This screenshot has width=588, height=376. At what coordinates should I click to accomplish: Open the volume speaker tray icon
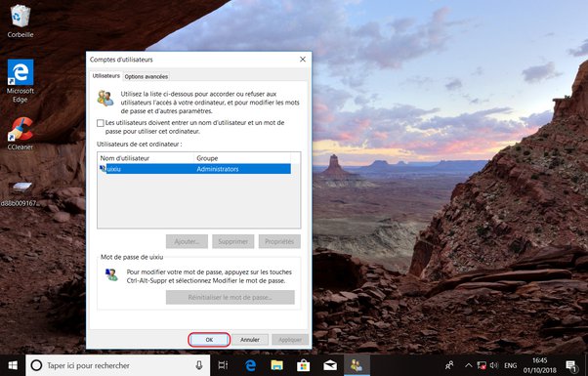point(494,365)
